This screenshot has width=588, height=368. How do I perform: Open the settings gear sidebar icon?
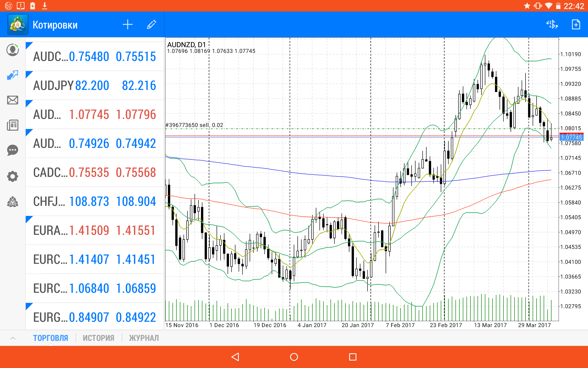[x=13, y=176]
